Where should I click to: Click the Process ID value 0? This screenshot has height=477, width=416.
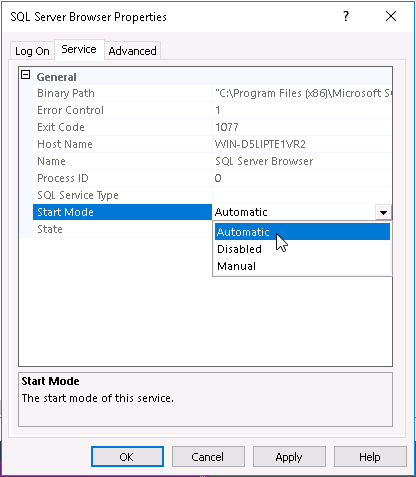[218, 178]
